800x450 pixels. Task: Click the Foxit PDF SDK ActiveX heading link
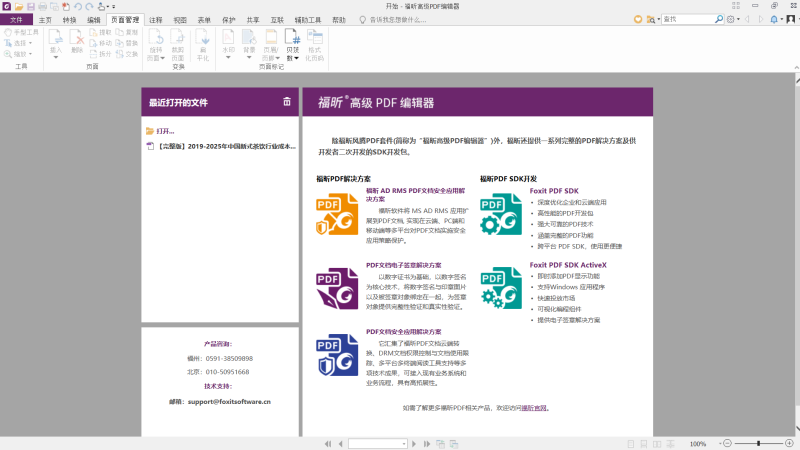(568, 265)
